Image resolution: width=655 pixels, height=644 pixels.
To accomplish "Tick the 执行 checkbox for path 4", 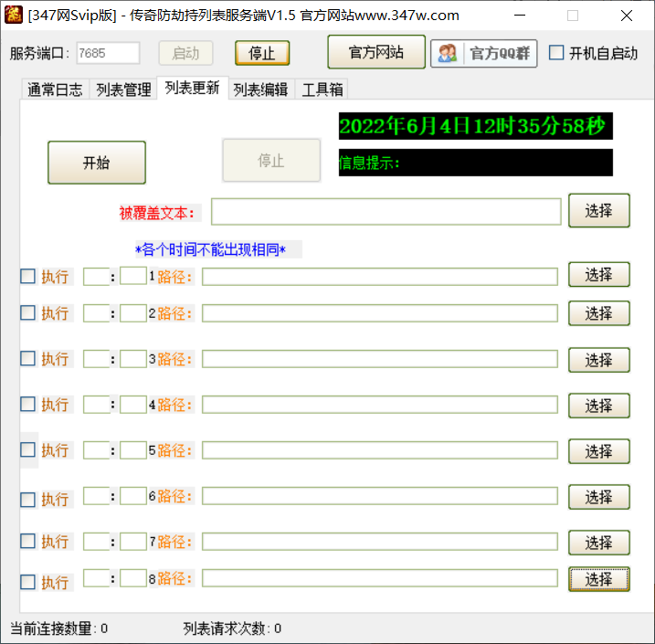I will pos(28,404).
